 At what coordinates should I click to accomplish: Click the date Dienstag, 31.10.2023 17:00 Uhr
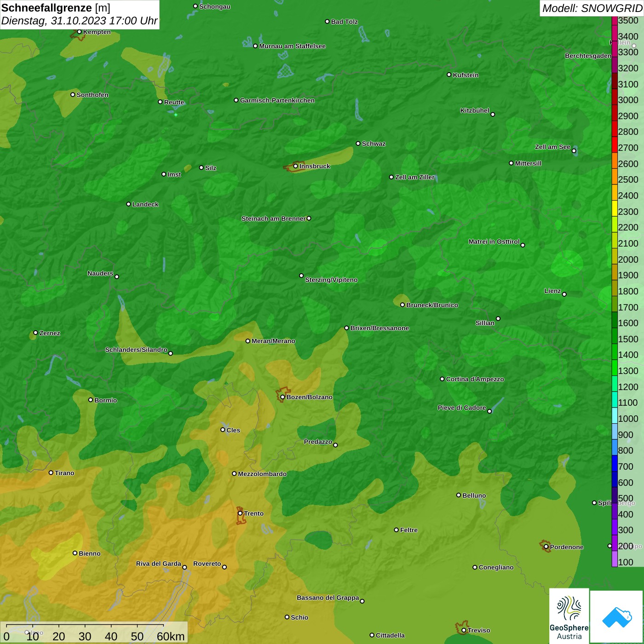tap(79, 21)
